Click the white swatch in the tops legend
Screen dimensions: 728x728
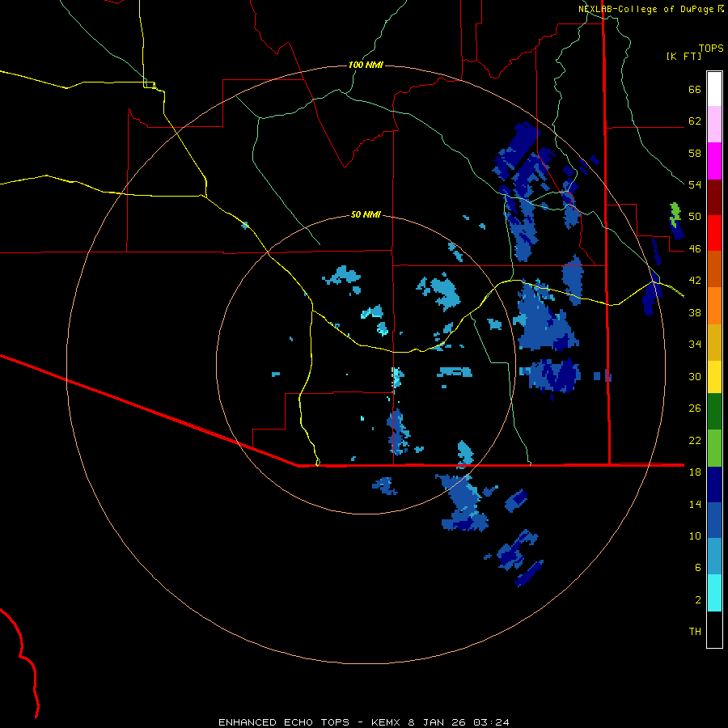[714, 89]
